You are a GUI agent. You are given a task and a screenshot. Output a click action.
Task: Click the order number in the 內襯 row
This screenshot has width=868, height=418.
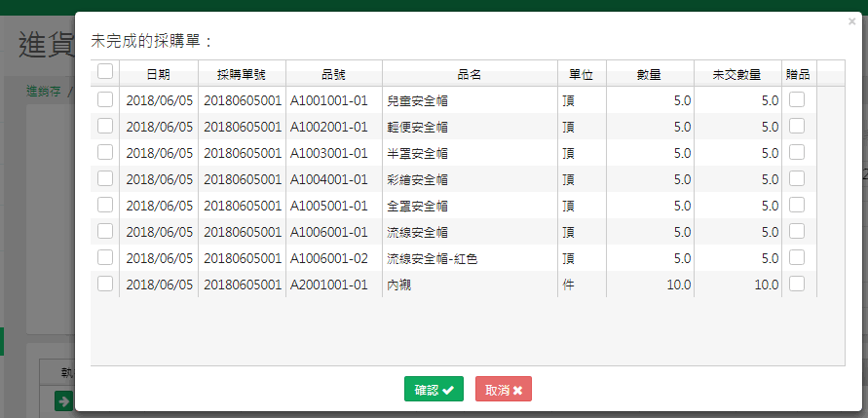[x=243, y=285]
